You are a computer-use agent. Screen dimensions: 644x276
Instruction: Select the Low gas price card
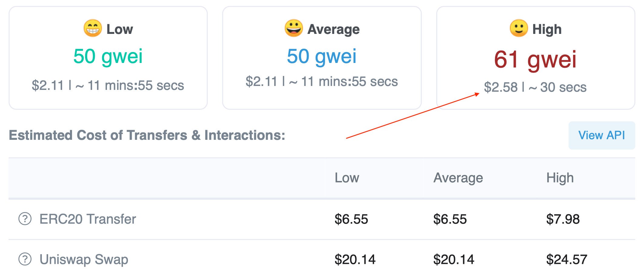pos(108,58)
